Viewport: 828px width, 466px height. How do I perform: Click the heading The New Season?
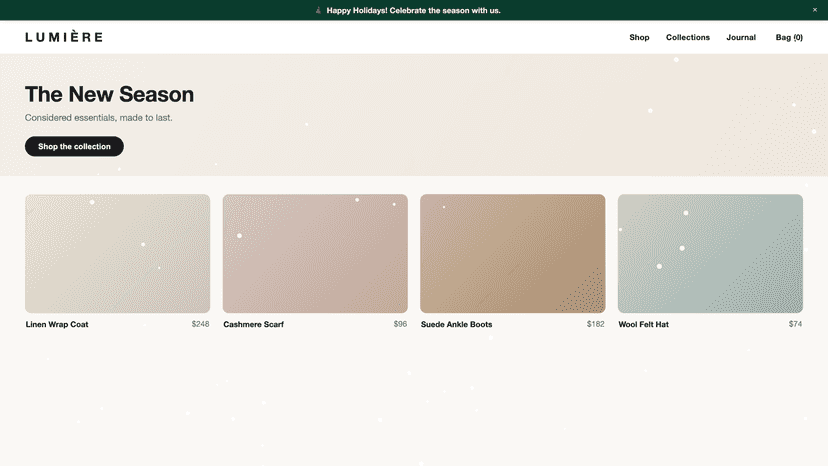coord(109,95)
